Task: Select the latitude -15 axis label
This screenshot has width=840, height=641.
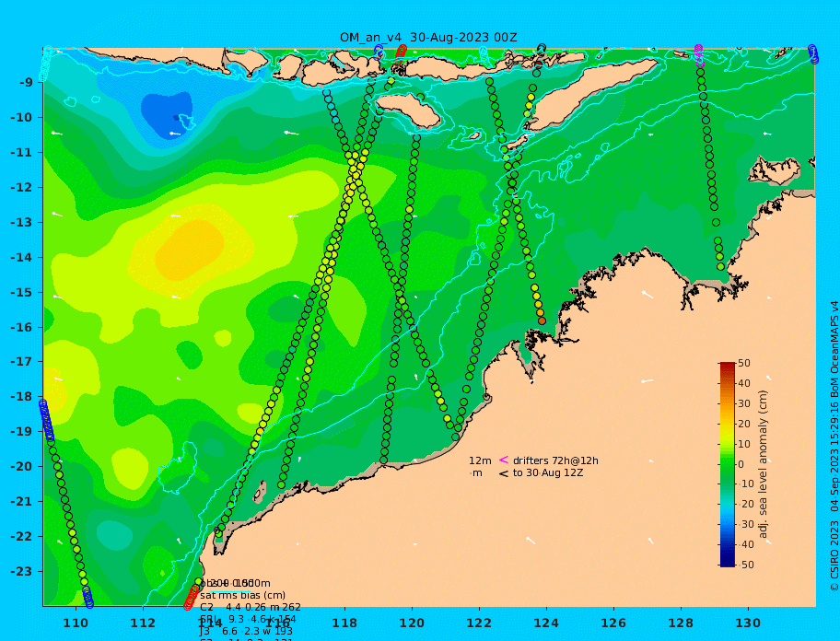Action: coord(21,292)
